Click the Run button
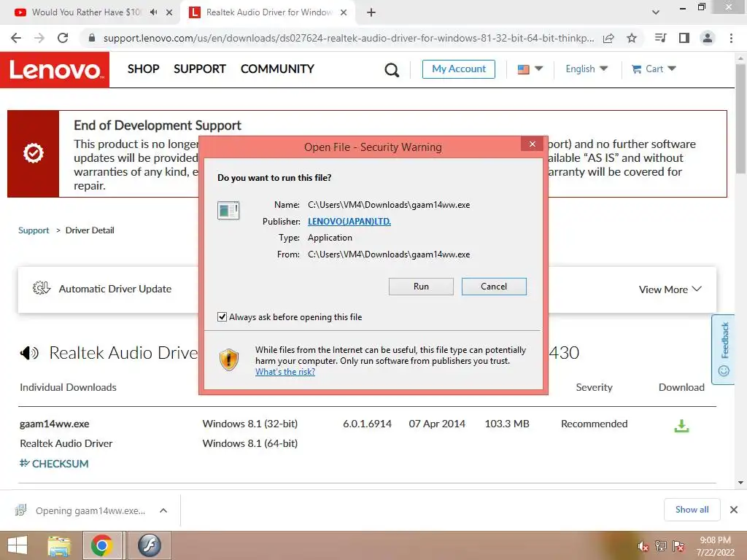This screenshot has height=560, width=747. coord(421,287)
